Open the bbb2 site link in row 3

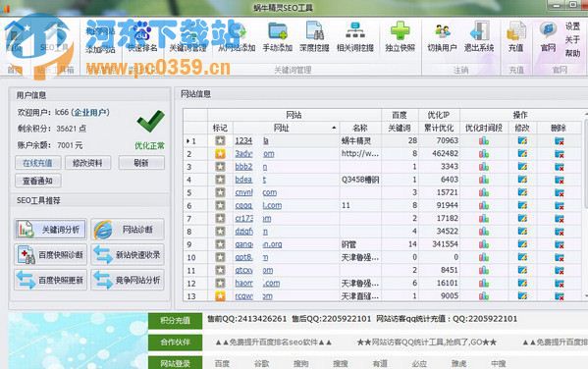point(243,167)
